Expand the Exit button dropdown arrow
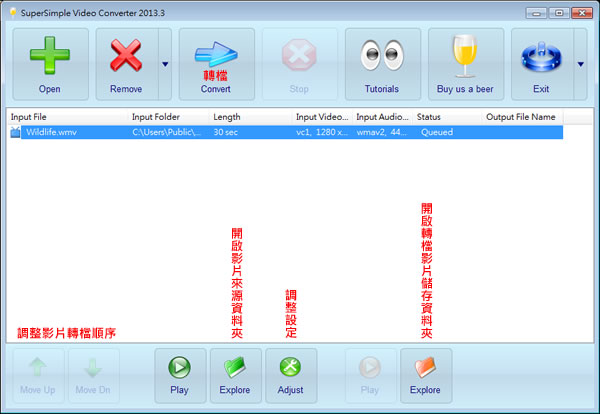 (580, 64)
